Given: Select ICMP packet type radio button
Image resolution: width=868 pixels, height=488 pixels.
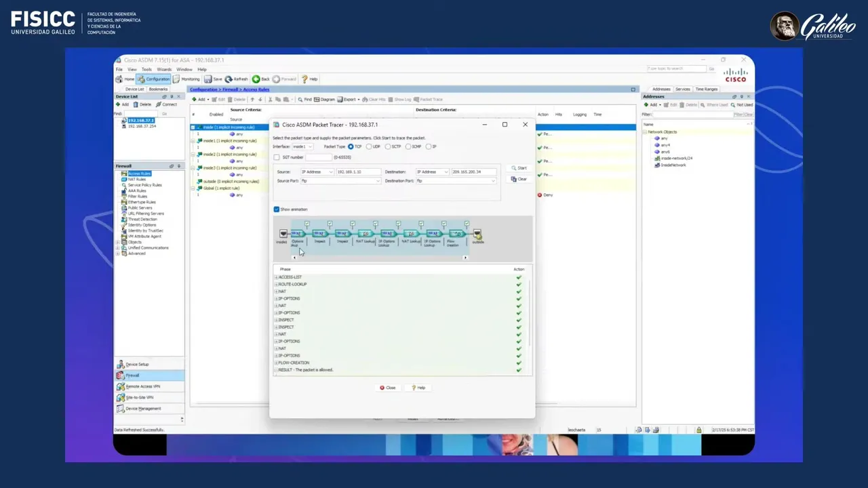Looking at the screenshot, I should click(x=408, y=146).
